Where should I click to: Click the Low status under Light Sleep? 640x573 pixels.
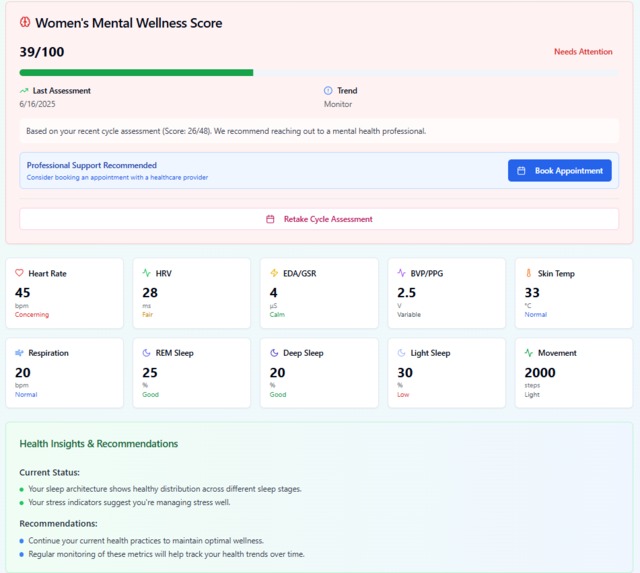click(x=403, y=395)
